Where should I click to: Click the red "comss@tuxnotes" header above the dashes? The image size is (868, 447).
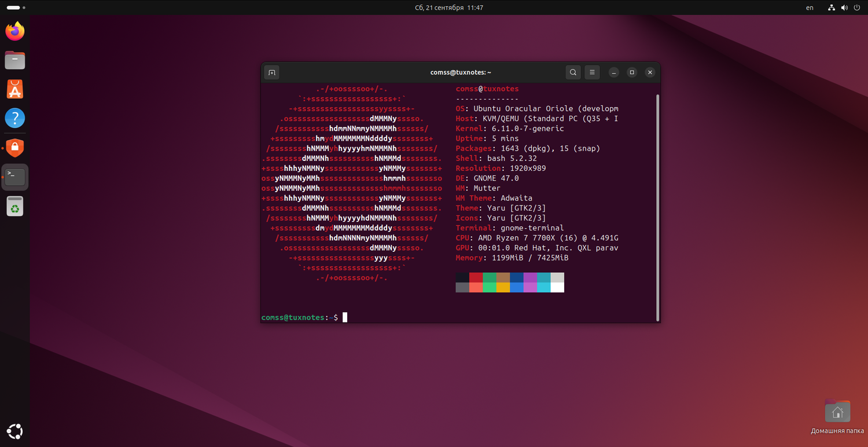click(487, 89)
